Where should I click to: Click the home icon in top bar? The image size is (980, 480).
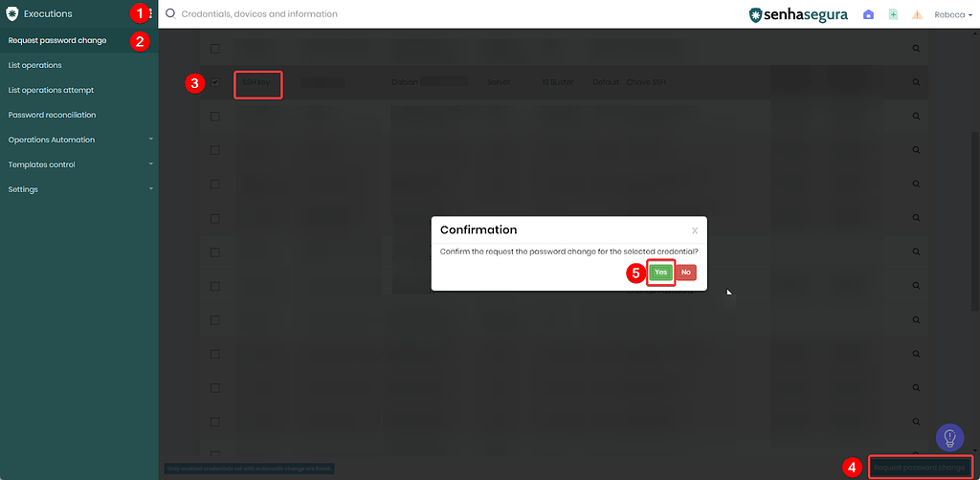pyautogui.click(x=868, y=14)
